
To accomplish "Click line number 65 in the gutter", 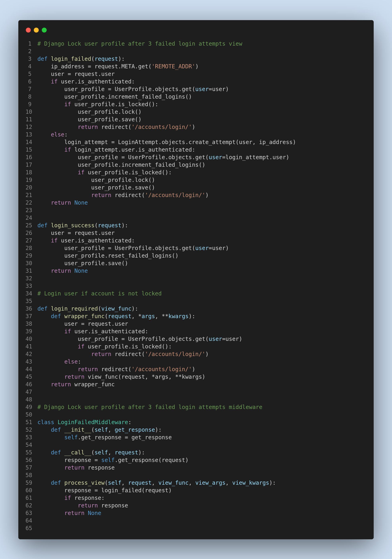I will coord(29,528).
